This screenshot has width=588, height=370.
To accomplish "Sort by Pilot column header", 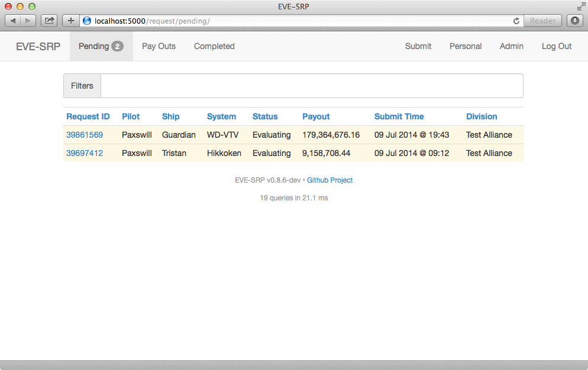I will [x=131, y=116].
